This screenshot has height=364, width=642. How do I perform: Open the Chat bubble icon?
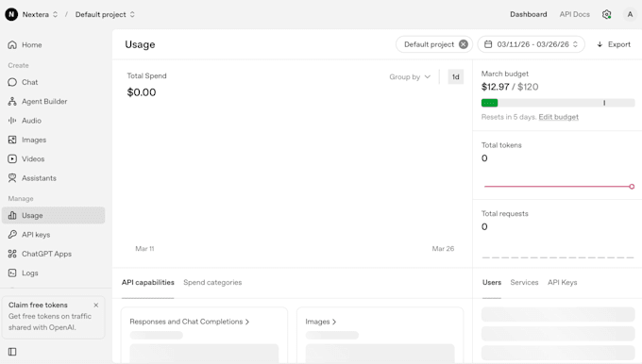tap(12, 82)
